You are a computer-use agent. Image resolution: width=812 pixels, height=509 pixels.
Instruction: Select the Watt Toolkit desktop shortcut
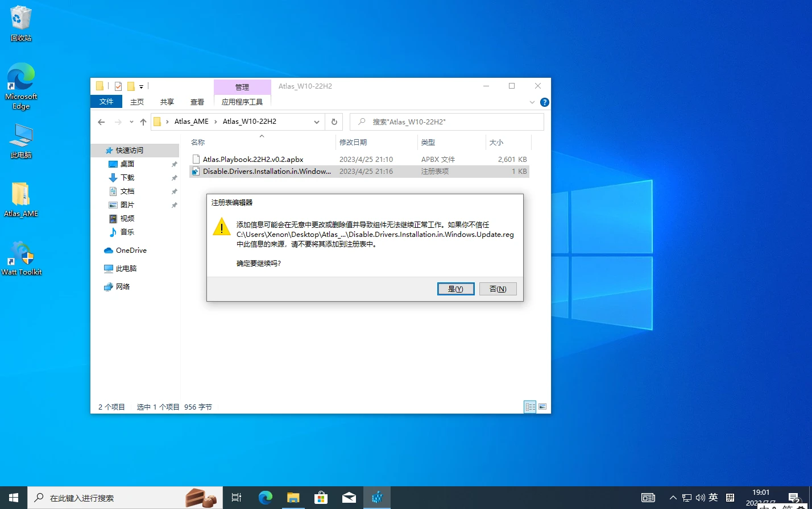22,258
